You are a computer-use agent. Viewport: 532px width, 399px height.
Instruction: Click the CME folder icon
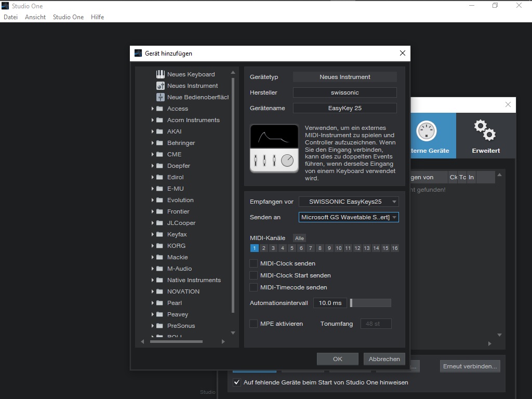[x=159, y=154]
